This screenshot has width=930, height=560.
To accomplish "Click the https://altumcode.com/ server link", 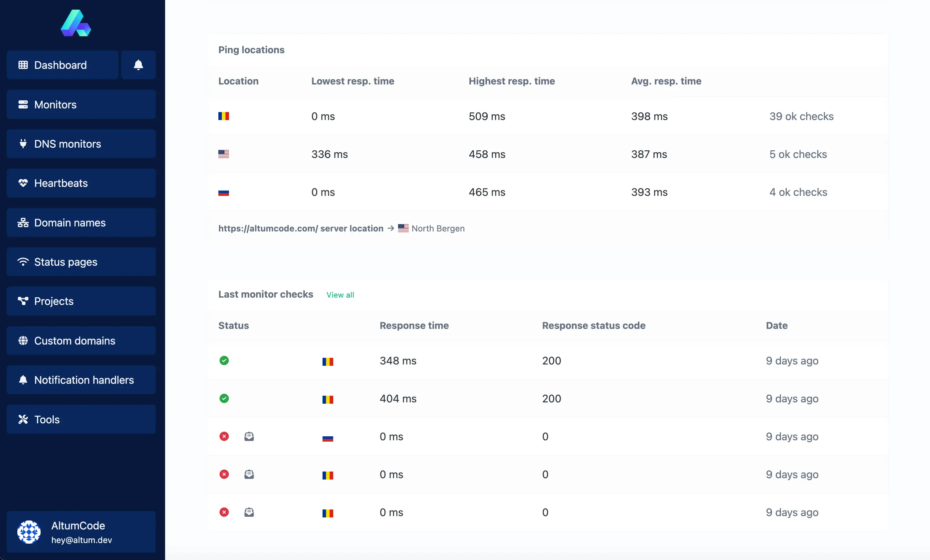I will click(300, 227).
